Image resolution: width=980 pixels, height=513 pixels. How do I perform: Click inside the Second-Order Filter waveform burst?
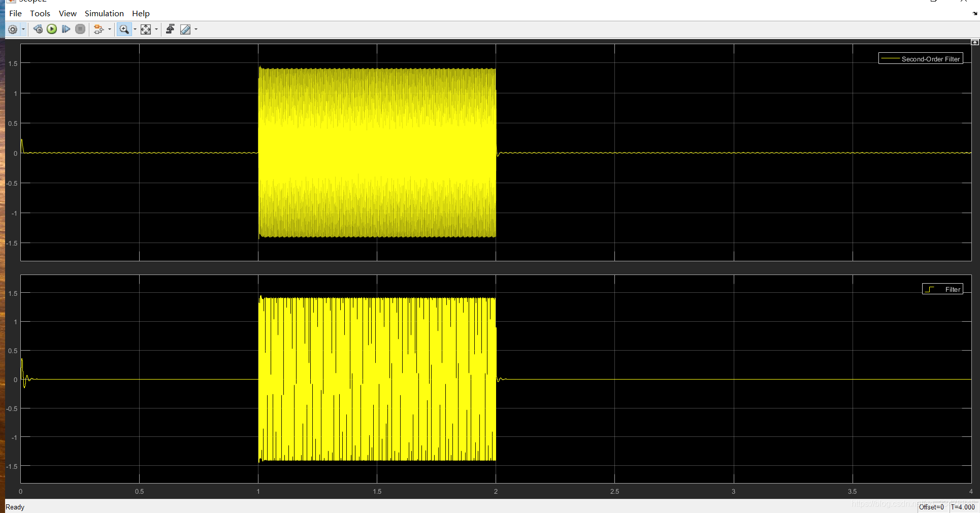(x=377, y=152)
